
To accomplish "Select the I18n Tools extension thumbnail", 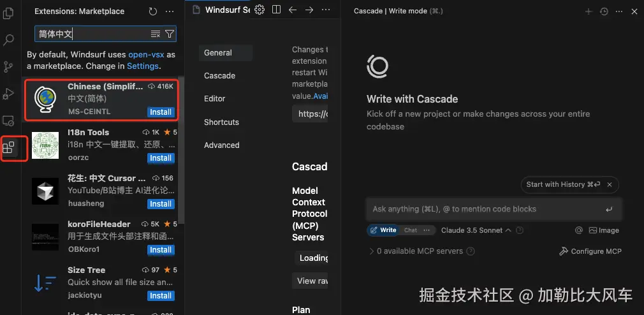I will [45, 145].
